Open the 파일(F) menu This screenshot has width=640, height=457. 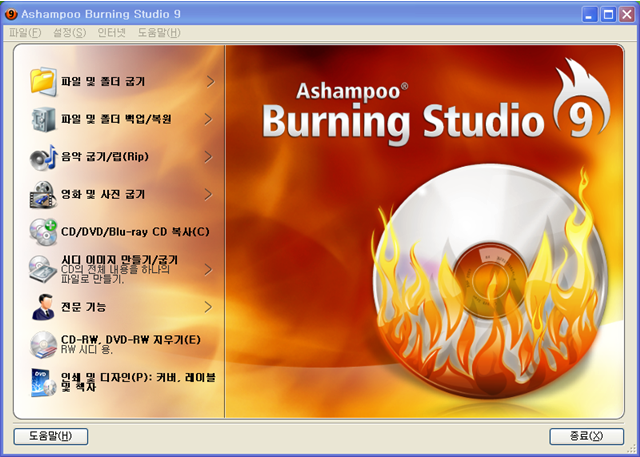(25, 33)
